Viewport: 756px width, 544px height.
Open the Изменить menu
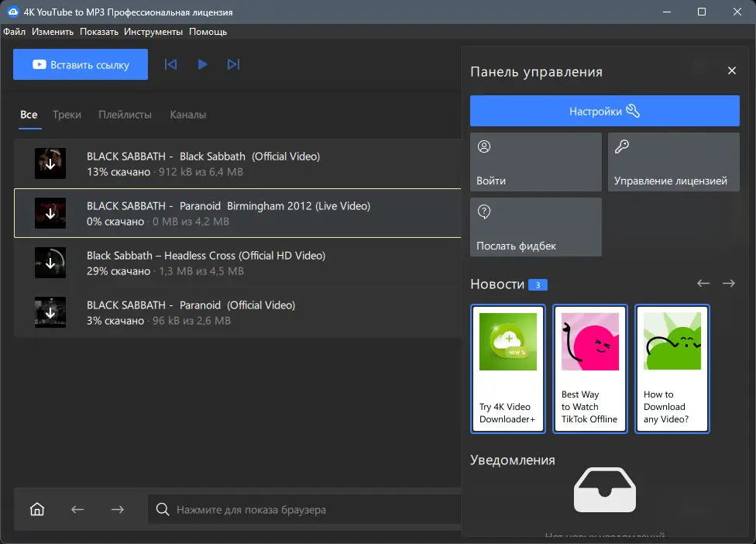(x=53, y=32)
